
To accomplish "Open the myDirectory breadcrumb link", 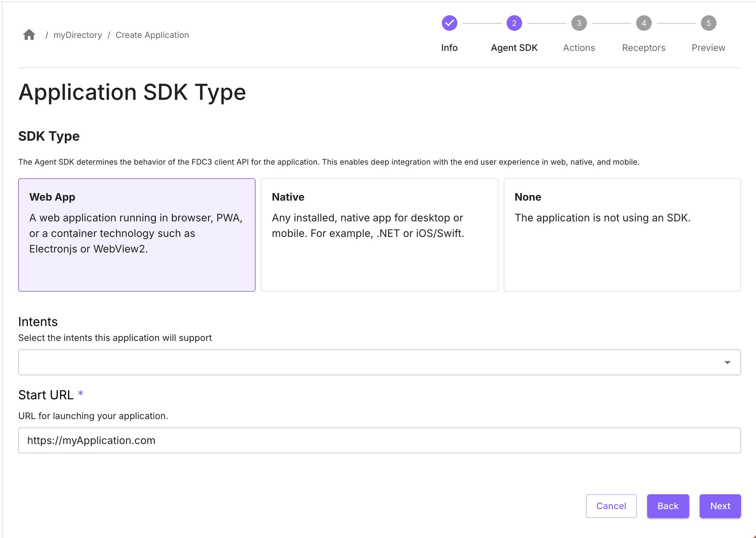I will click(78, 35).
